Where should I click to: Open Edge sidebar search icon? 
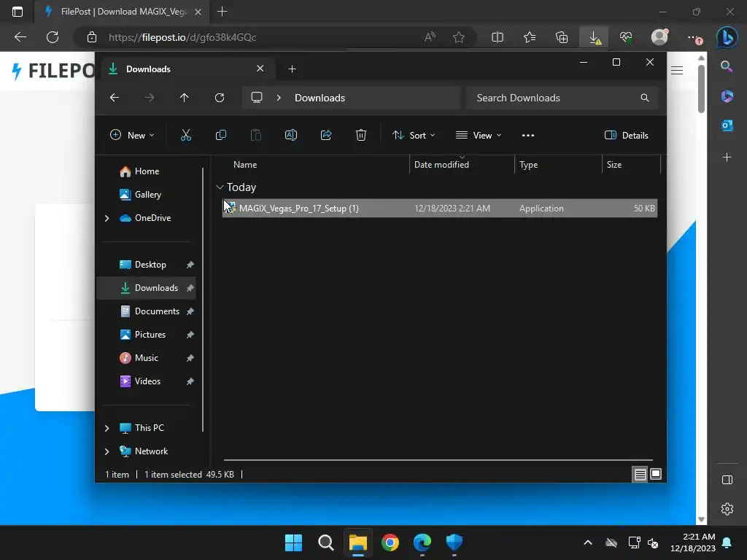[x=727, y=66]
